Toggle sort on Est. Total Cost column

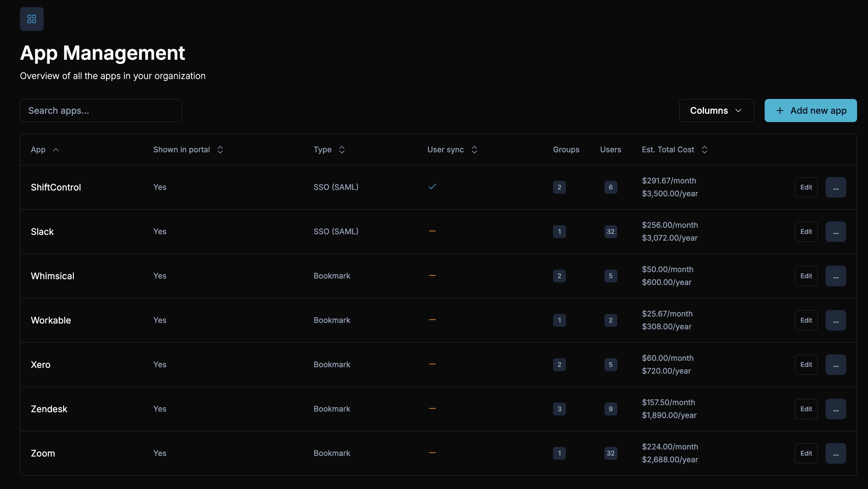coord(704,150)
